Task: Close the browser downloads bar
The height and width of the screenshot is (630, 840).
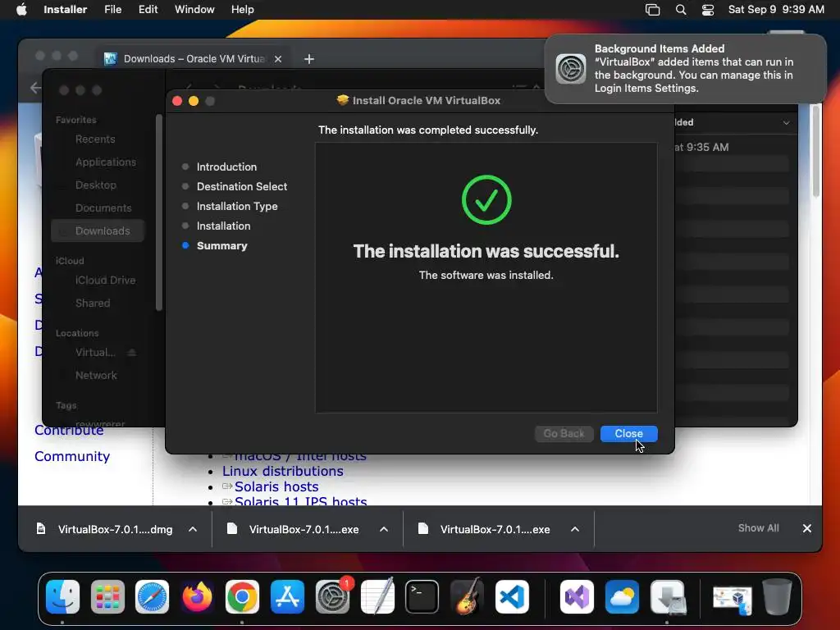Action: click(807, 528)
